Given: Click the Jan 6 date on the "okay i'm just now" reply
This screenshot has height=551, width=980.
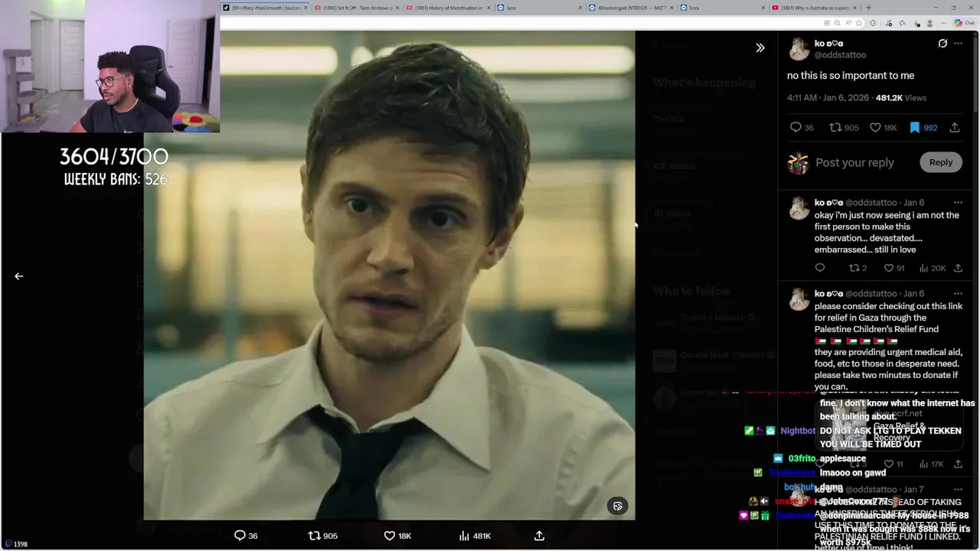Looking at the screenshot, I should click(x=913, y=203).
